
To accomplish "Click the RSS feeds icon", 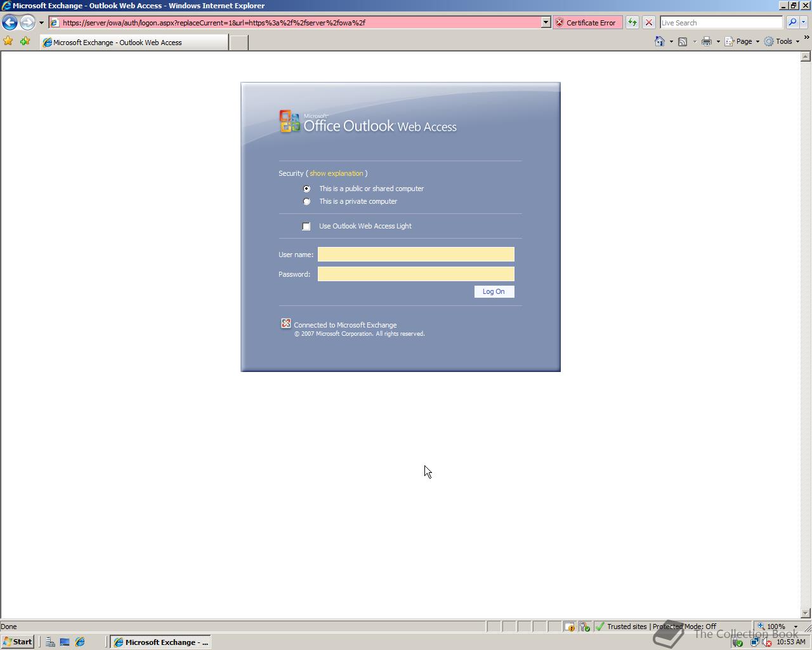I will [x=683, y=41].
